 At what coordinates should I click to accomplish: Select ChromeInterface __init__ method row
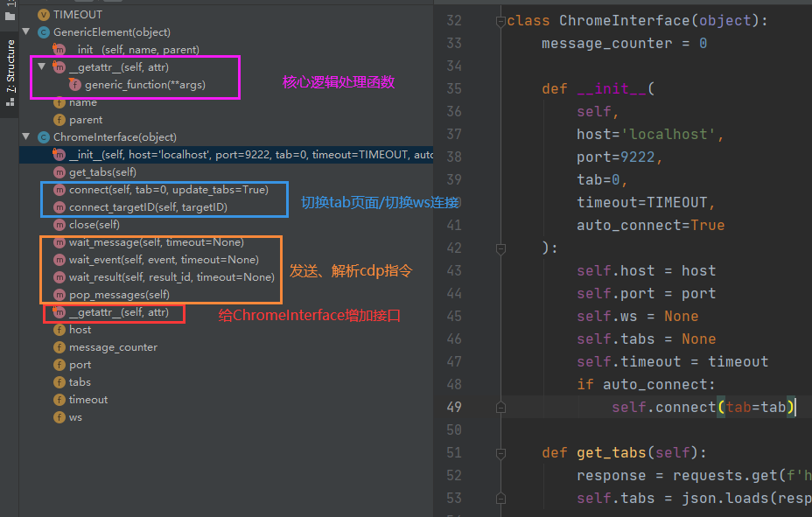pyautogui.click(x=226, y=154)
